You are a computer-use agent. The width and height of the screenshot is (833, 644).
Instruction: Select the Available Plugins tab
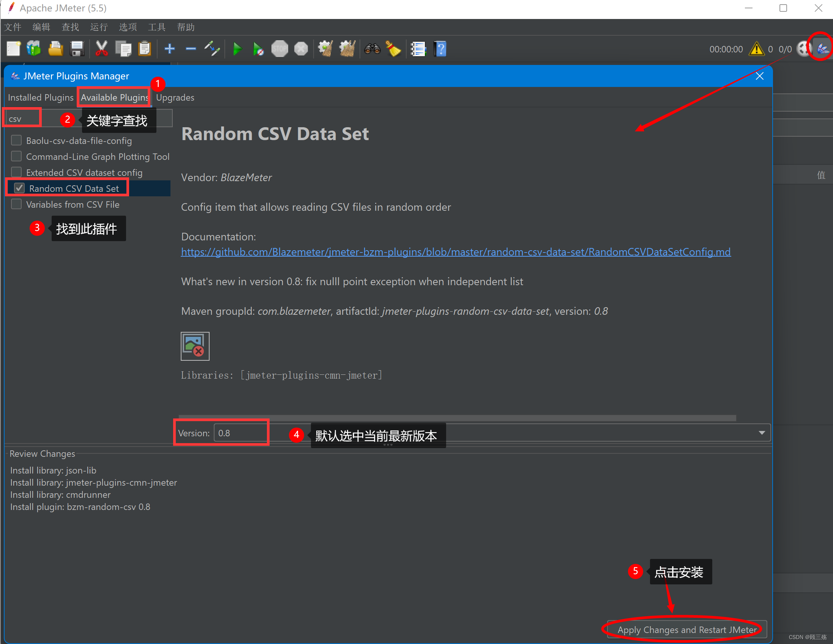(114, 98)
